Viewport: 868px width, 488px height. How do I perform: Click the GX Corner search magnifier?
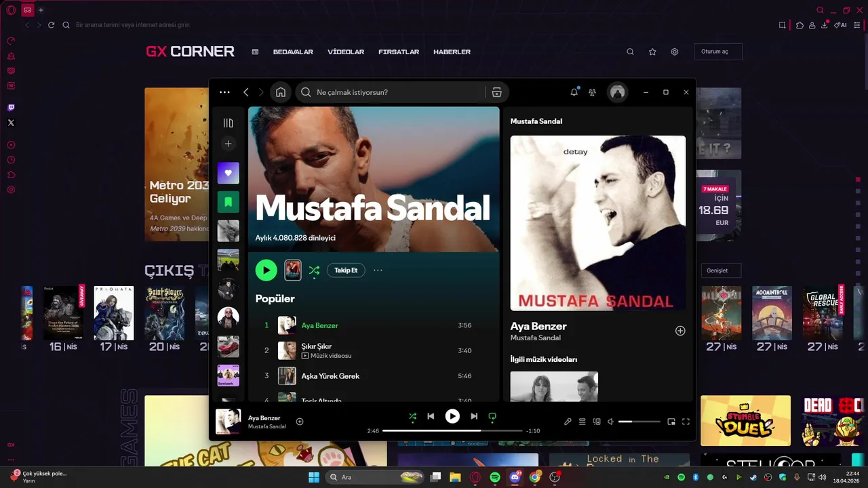click(x=630, y=52)
